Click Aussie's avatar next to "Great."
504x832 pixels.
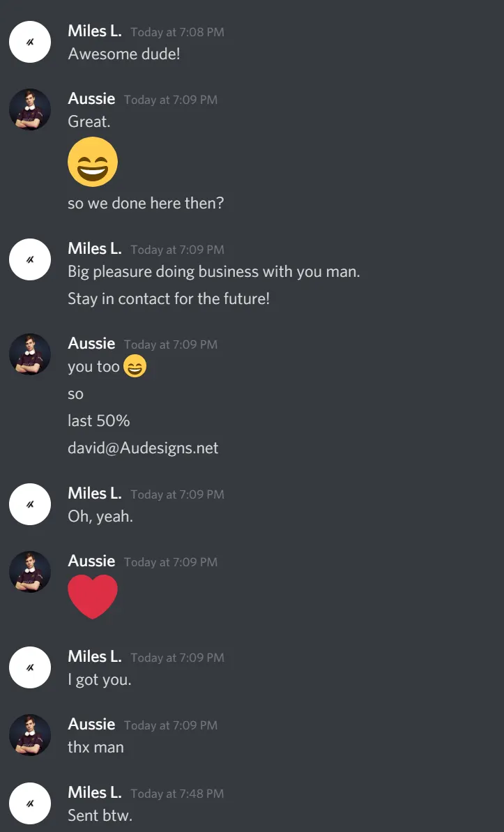click(30, 109)
